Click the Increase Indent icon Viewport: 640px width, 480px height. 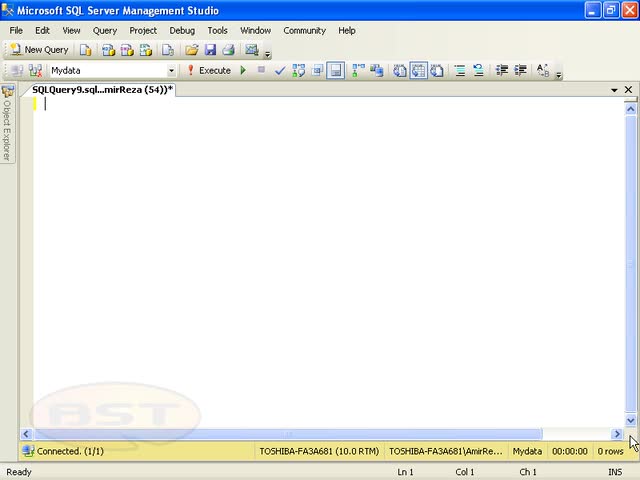tap(520, 71)
